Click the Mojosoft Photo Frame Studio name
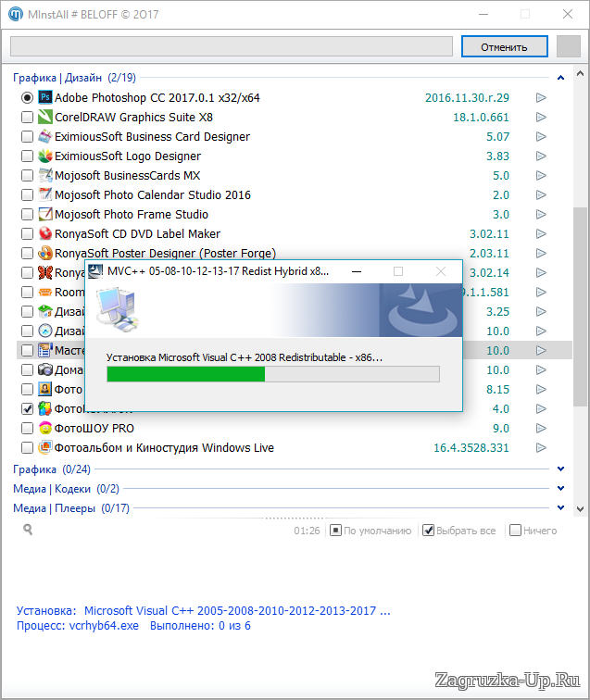The height and width of the screenshot is (700, 590). click(132, 214)
